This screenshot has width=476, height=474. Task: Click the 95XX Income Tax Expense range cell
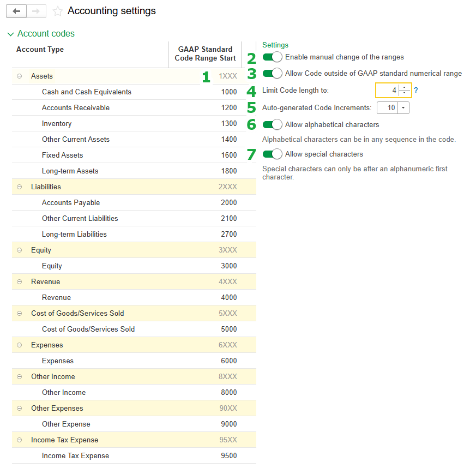[228, 440]
